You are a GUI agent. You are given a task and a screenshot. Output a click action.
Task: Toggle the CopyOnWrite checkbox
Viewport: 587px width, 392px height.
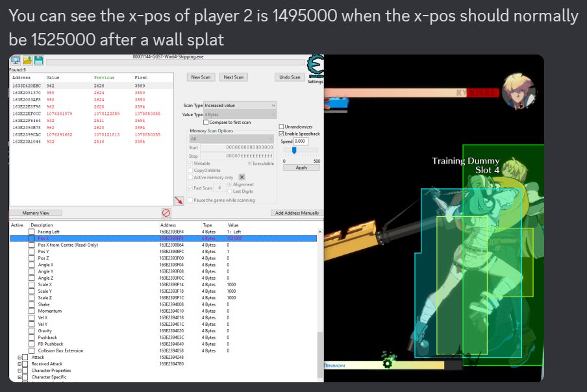(190, 170)
